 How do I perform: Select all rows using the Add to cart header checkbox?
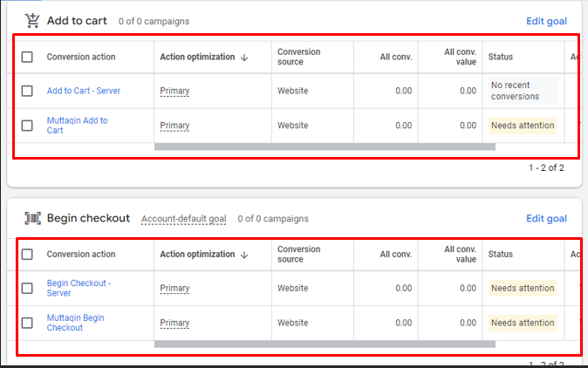coord(27,58)
